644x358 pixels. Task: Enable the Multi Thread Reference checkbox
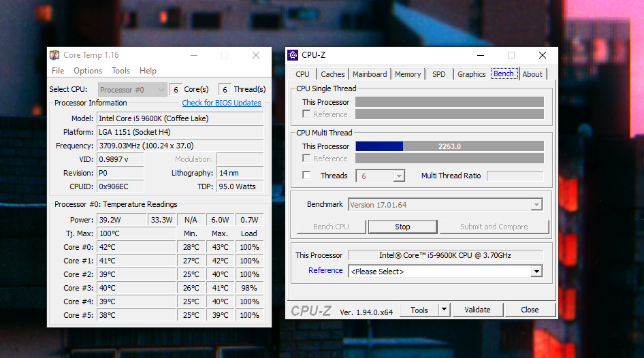click(x=306, y=158)
